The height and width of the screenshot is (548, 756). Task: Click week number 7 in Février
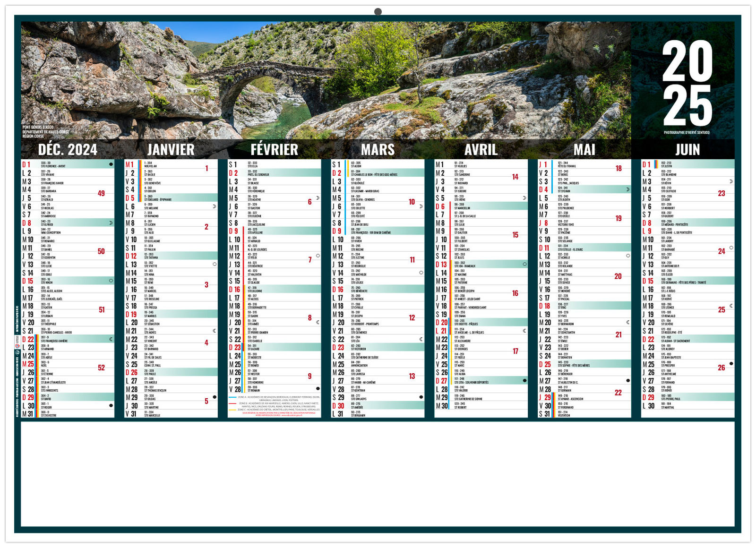pyautogui.click(x=310, y=260)
